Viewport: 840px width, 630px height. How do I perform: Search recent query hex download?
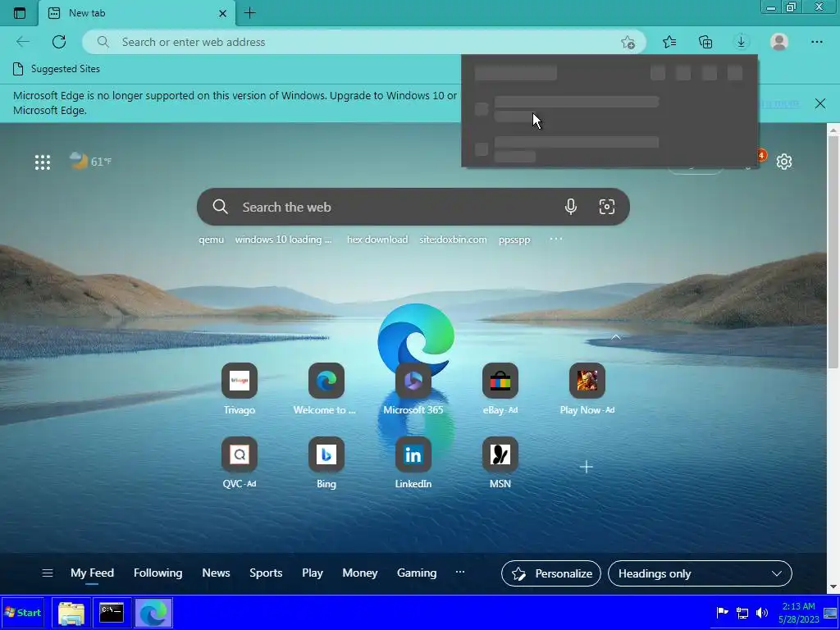tap(377, 240)
